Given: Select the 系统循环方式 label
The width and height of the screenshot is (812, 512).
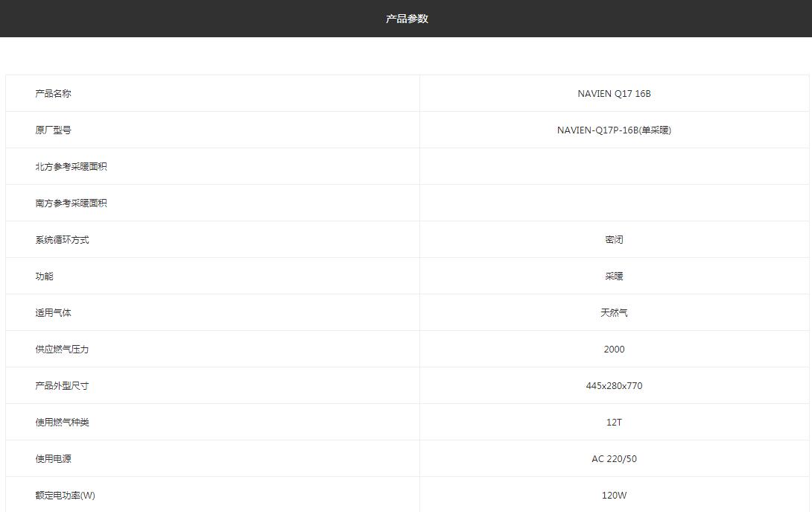Looking at the screenshot, I should [x=62, y=240].
